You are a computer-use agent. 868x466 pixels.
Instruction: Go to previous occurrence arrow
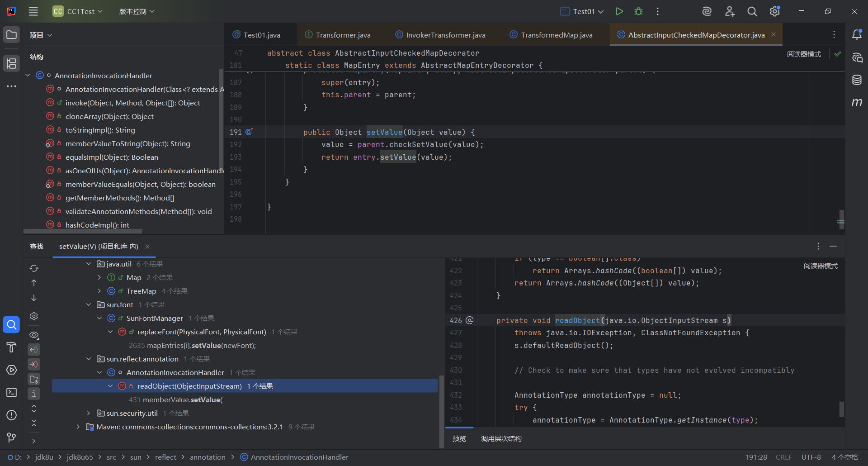(34, 283)
